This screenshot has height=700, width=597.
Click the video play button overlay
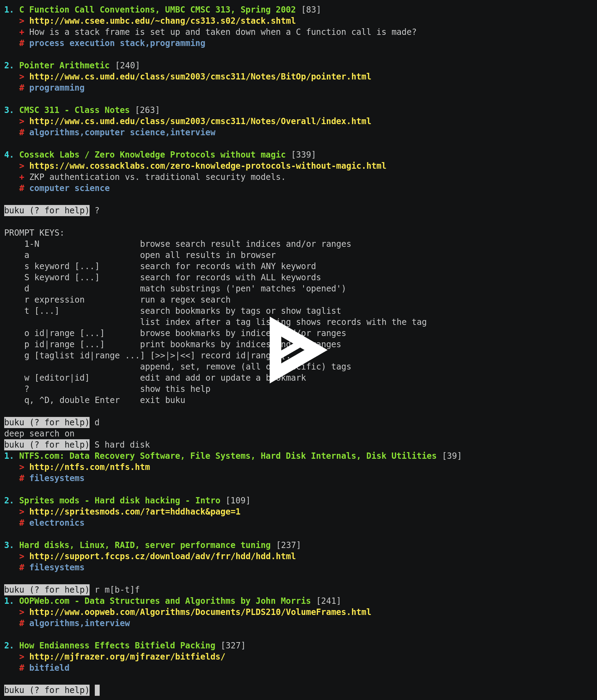tap(298, 350)
